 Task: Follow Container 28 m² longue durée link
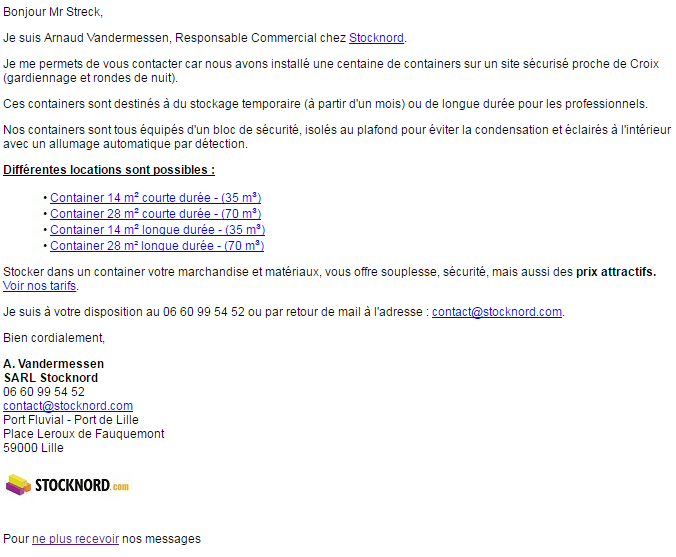point(157,245)
